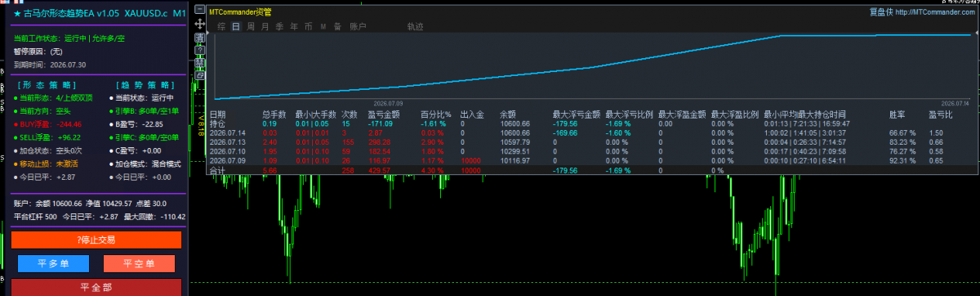Select the 2026.07.10 table row date
This screenshot has height=296, width=980.
pyautogui.click(x=228, y=151)
